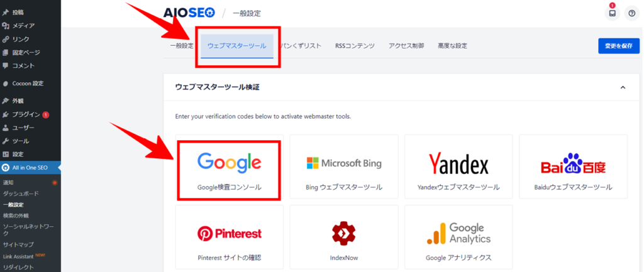This screenshot has height=272, width=644.
Task: Expand the All in One SEO menu
Action: (30, 168)
